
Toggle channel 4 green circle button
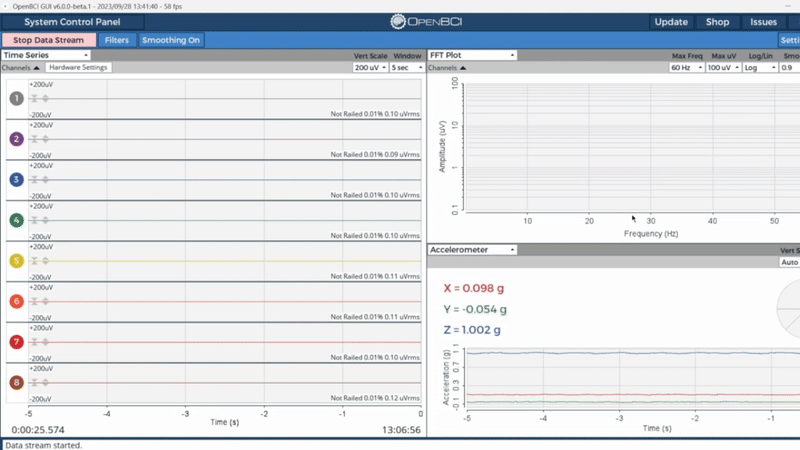[x=16, y=220]
